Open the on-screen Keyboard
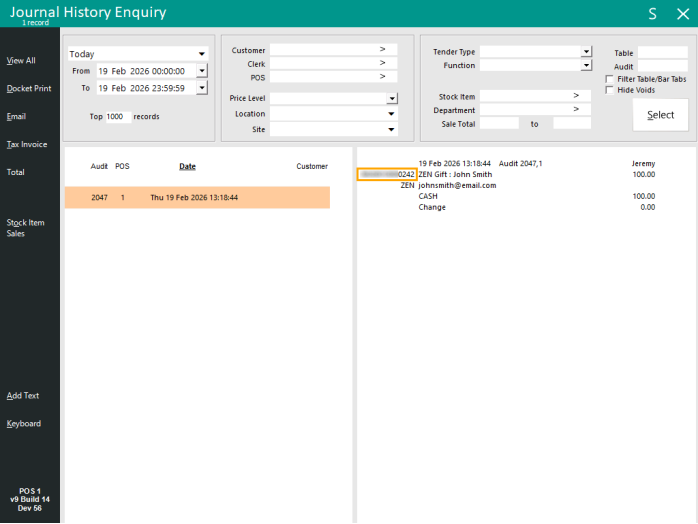This screenshot has width=698, height=524. click(x=24, y=424)
